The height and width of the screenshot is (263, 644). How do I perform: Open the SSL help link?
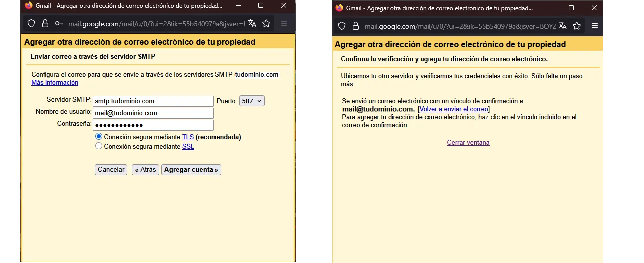point(188,147)
